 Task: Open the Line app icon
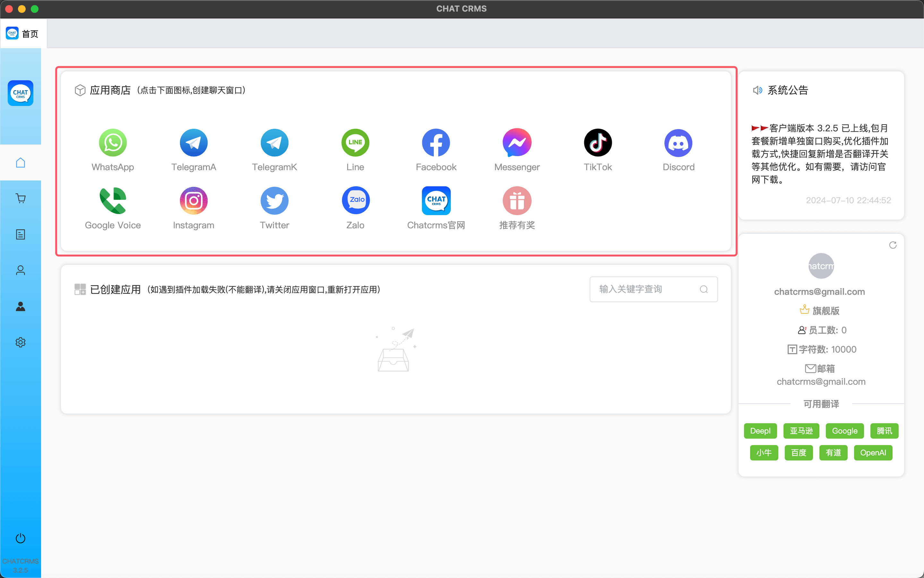pos(355,143)
